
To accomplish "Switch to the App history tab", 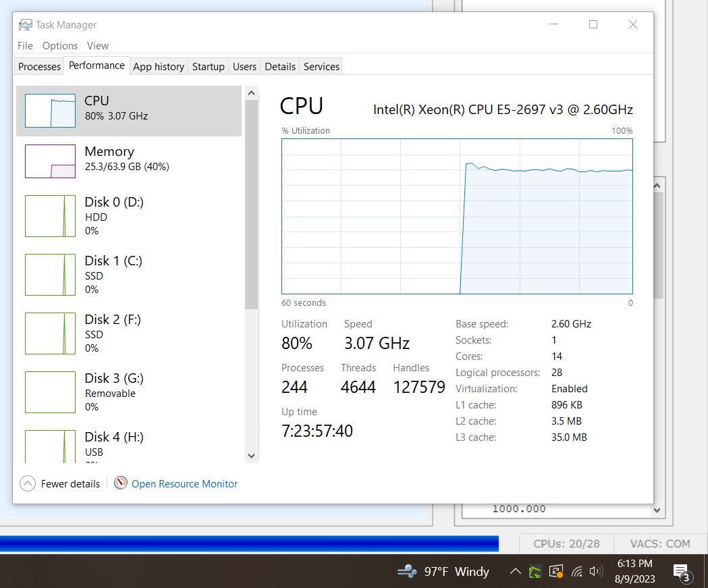I will 159,66.
